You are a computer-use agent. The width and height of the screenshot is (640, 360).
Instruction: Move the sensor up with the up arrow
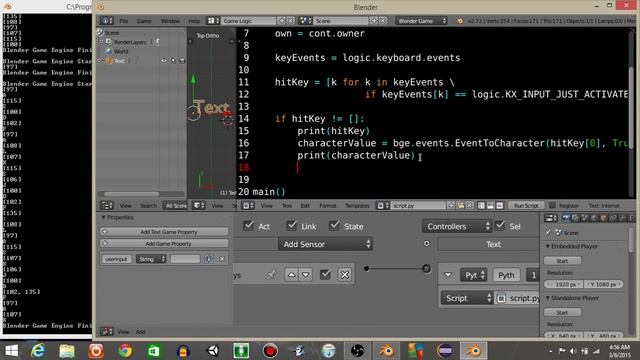coord(291,275)
